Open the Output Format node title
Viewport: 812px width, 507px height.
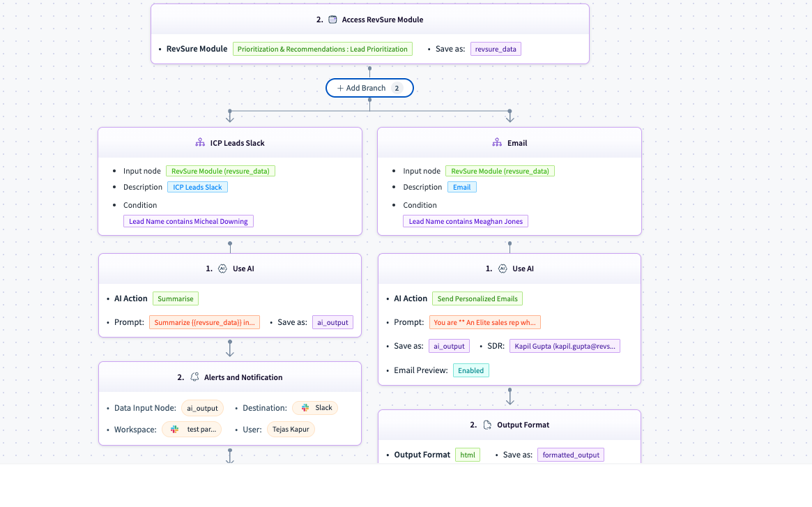tap(523, 425)
